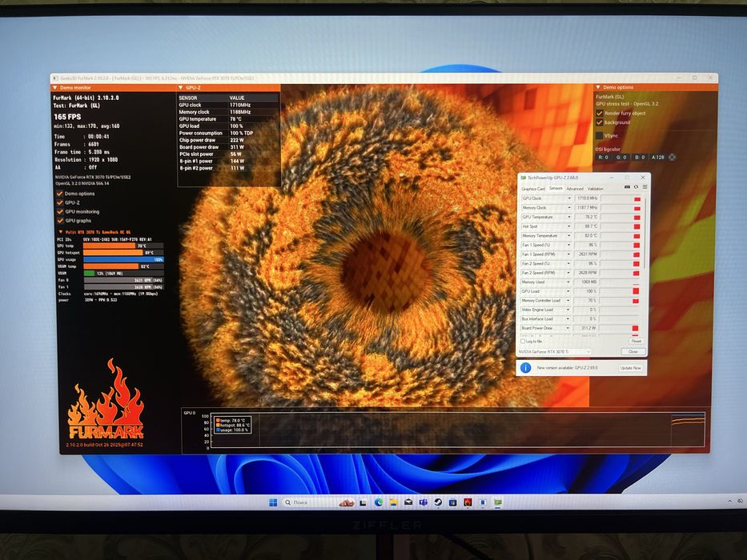Open the NVIDIA GeForce RTX 3070 Ti selector

[555, 351]
